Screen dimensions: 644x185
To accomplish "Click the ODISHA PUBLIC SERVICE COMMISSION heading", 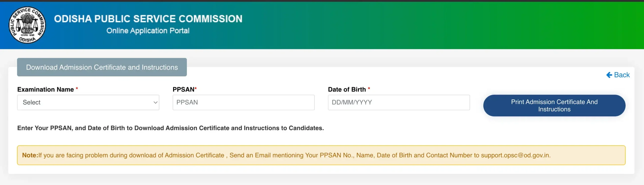I will click(148, 19).
